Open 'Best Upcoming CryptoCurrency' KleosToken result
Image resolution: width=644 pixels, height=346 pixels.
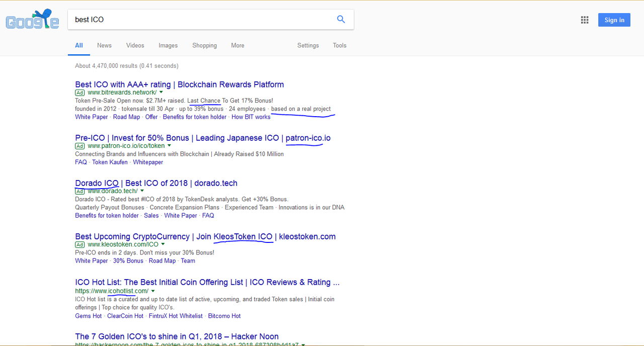point(205,236)
